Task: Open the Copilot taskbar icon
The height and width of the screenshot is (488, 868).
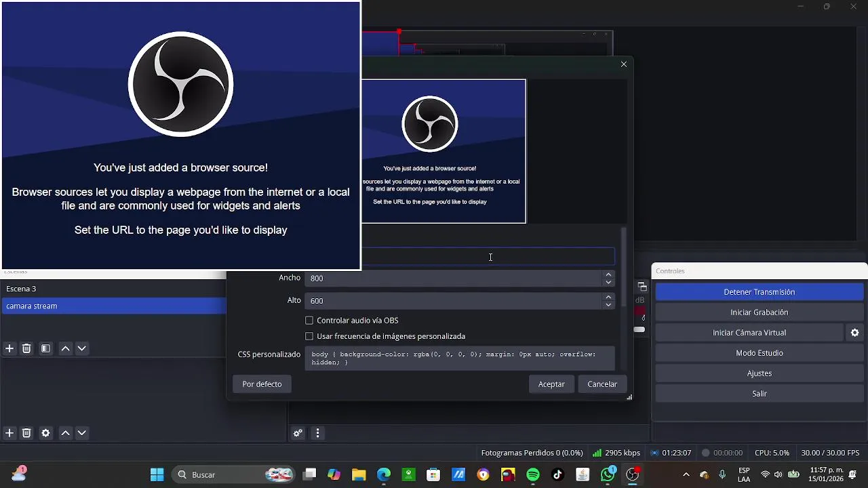Action: pos(334,474)
